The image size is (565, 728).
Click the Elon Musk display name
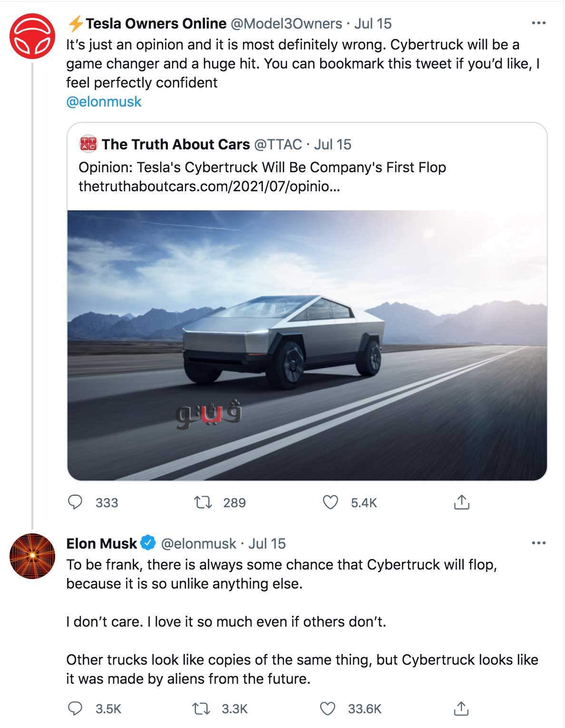(101, 543)
